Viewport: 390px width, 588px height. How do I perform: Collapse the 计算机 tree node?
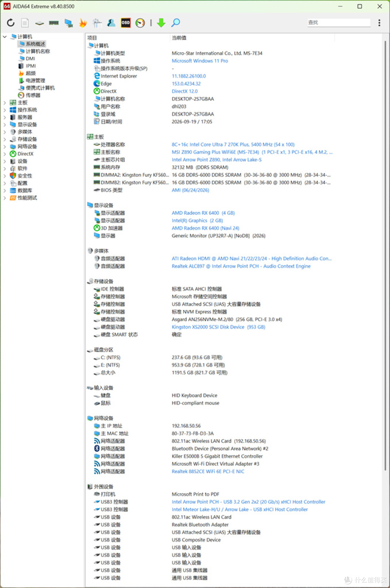click(x=5, y=36)
